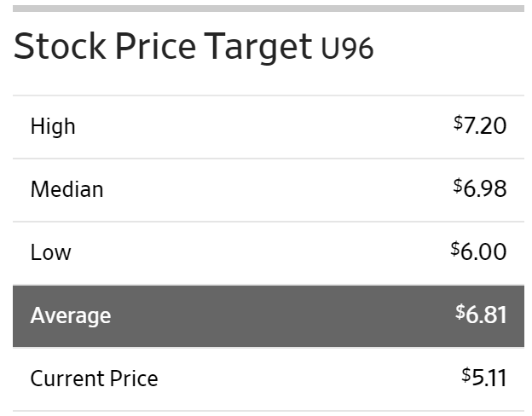
Task: Click the High row label
Action: [53, 126]
